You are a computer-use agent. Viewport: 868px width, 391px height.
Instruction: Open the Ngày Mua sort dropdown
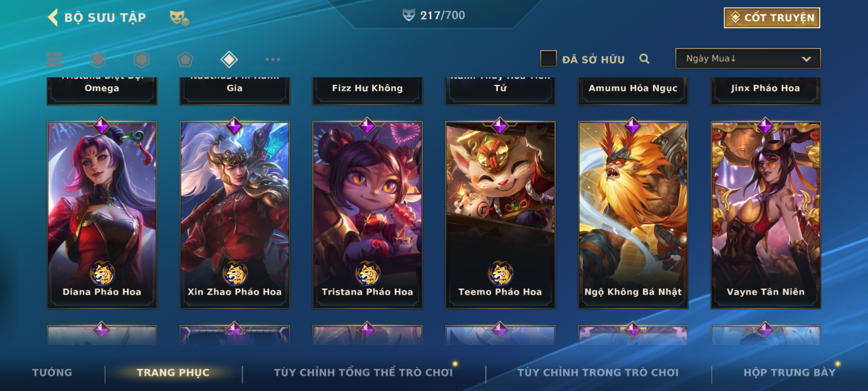(x=748, y=59)
